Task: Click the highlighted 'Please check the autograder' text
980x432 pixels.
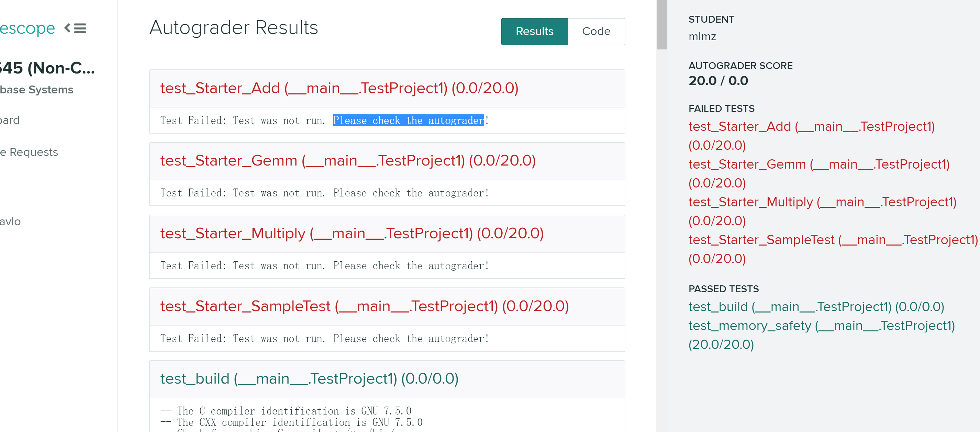Action: point(408,121)
